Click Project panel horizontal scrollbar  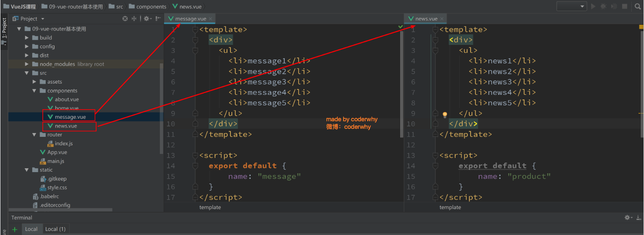[60, 210]
